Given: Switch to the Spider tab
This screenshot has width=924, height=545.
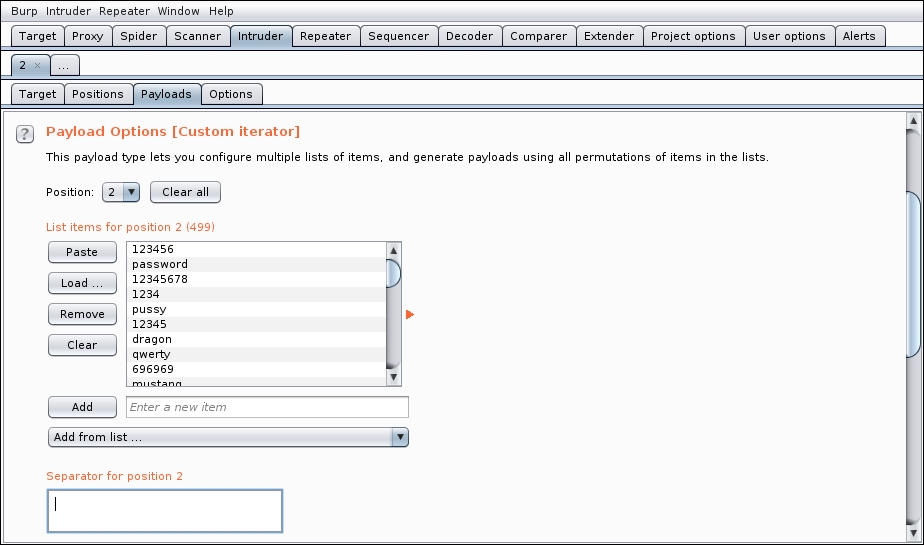Looking at the screenshot, I should [138, 36].
